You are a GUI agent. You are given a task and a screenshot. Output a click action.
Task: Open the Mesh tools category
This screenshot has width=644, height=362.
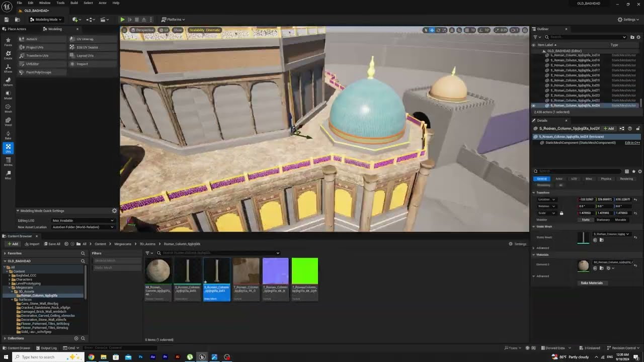(8, 108)
